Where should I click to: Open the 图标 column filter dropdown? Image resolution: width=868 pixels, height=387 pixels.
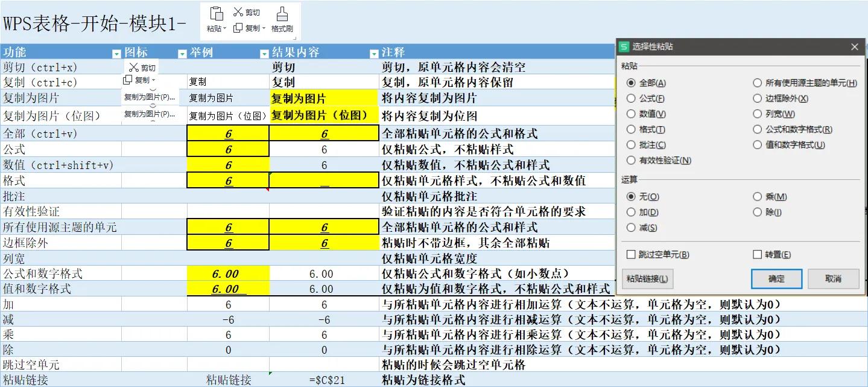[x=182, y=54]
